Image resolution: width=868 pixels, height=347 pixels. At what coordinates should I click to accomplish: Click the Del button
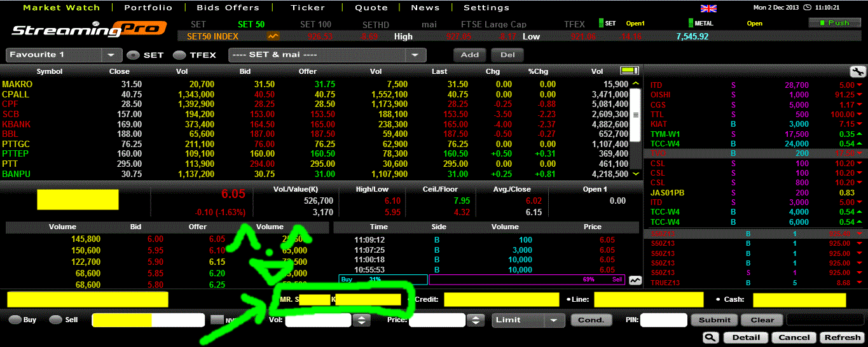coord(507,55)
